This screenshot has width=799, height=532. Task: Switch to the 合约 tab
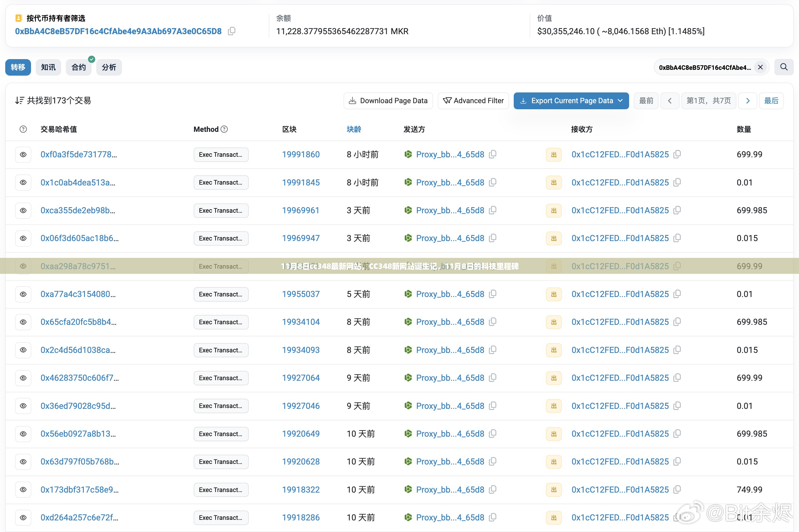click(x=78, y=67)
